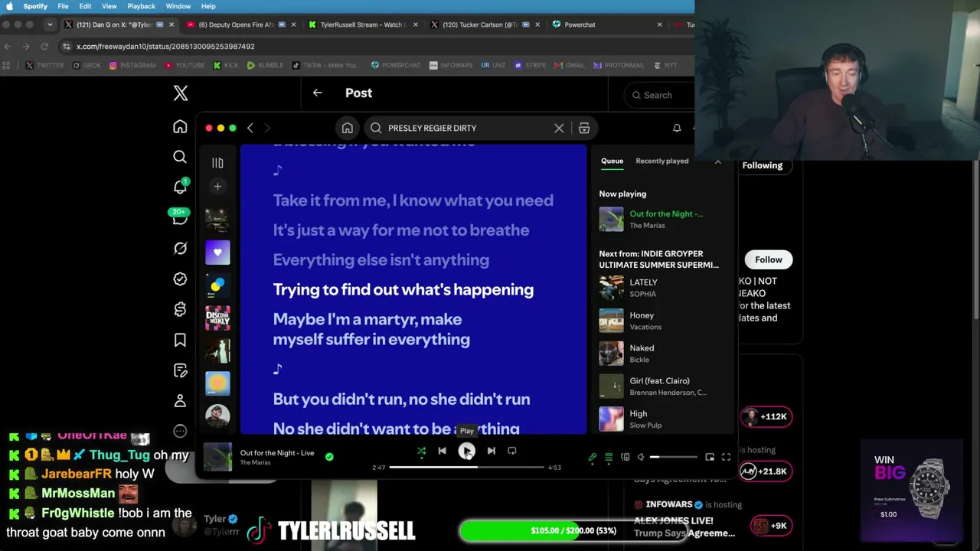The width and height of the screenshot is (980, 551).
Task: Go forward in Spotify navigation
Action: (268, 128)
